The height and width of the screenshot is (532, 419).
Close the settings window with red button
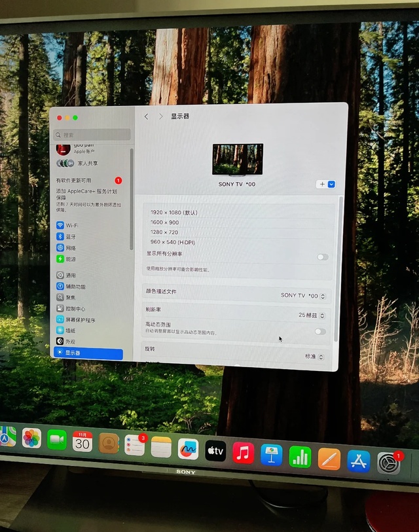60,118
